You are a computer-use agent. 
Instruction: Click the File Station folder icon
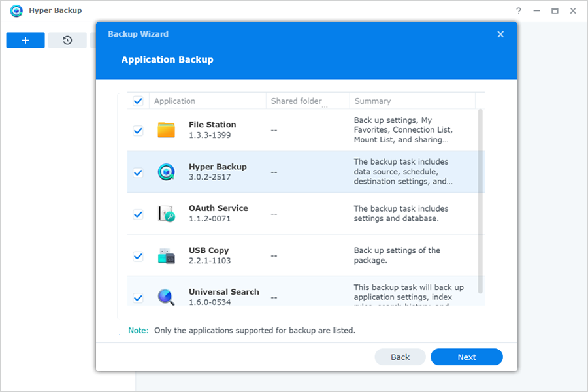(x=166, y=130)
